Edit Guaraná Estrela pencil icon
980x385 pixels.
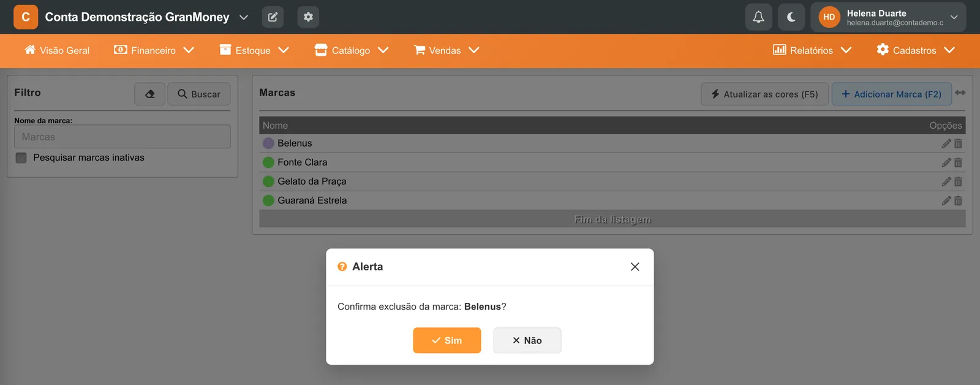pyautogui.click(x=946, y=200)
